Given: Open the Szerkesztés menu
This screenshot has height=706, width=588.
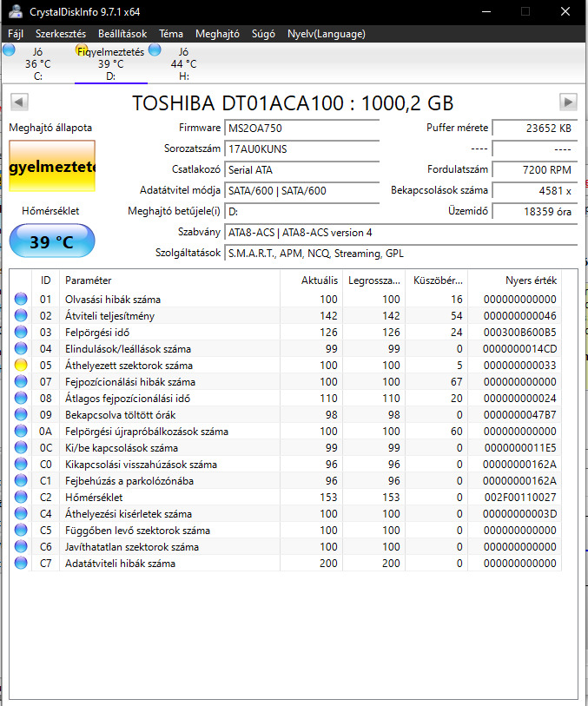Looking at the screenshot, I should [61, 34].
